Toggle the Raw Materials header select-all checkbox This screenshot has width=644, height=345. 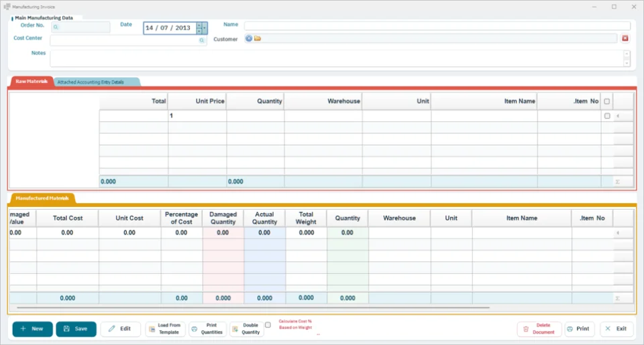pyautogui.click(x=607, y=101)
